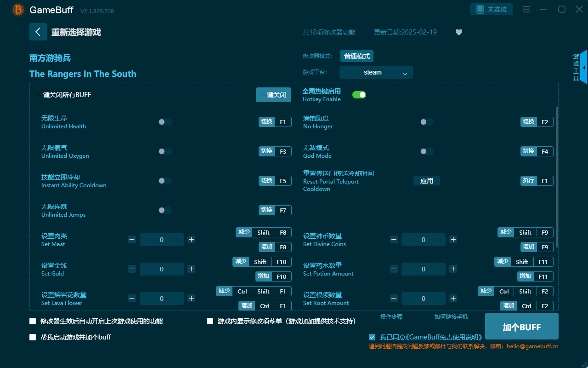Click the heart favorite icon
Image resolution: width=588 pixels, height=368 pixels.
(x=458, y=32)
